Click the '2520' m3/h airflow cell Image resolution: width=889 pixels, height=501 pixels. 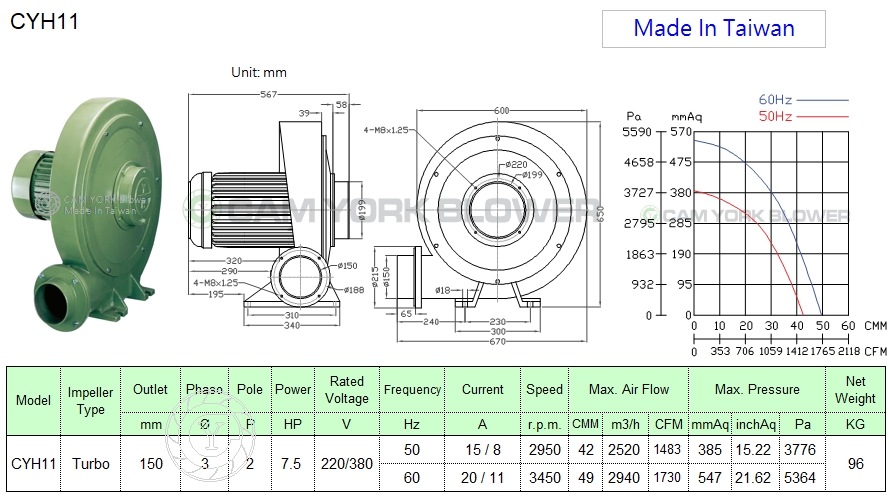pyautogui.click(x=624, y=450)
